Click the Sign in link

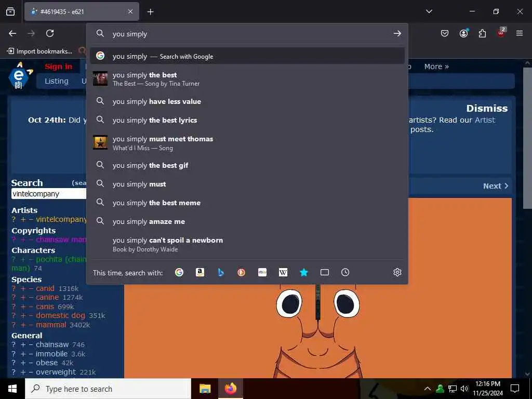coord(58,66)
